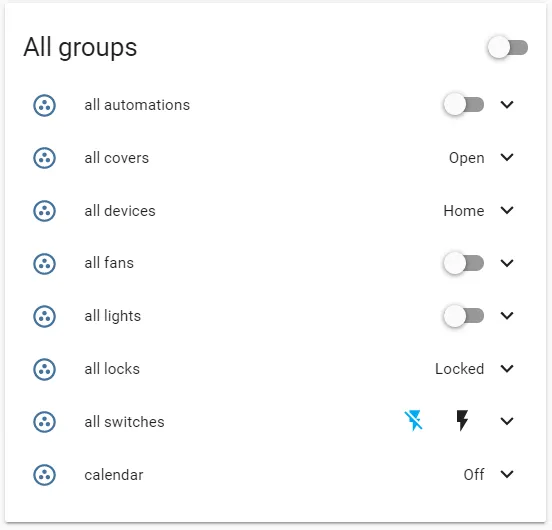Click the "Off" state of calendar

(x=474, y=475)
